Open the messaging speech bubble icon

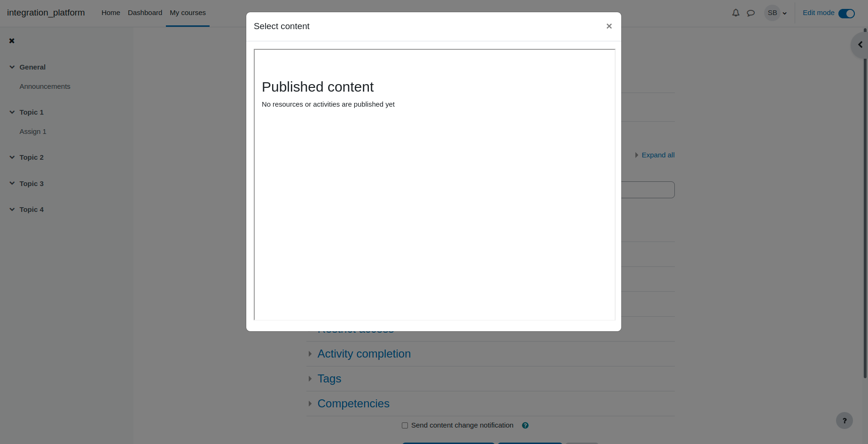751,13
